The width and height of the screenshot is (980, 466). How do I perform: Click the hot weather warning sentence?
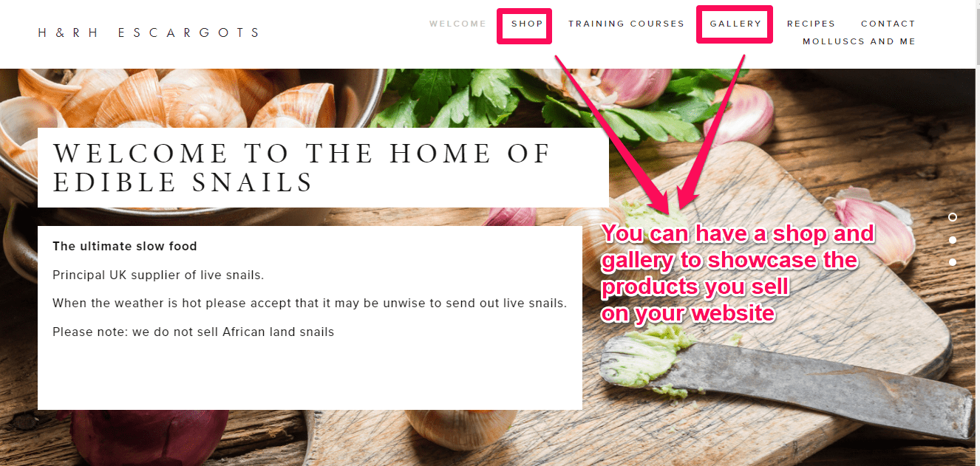310,303
